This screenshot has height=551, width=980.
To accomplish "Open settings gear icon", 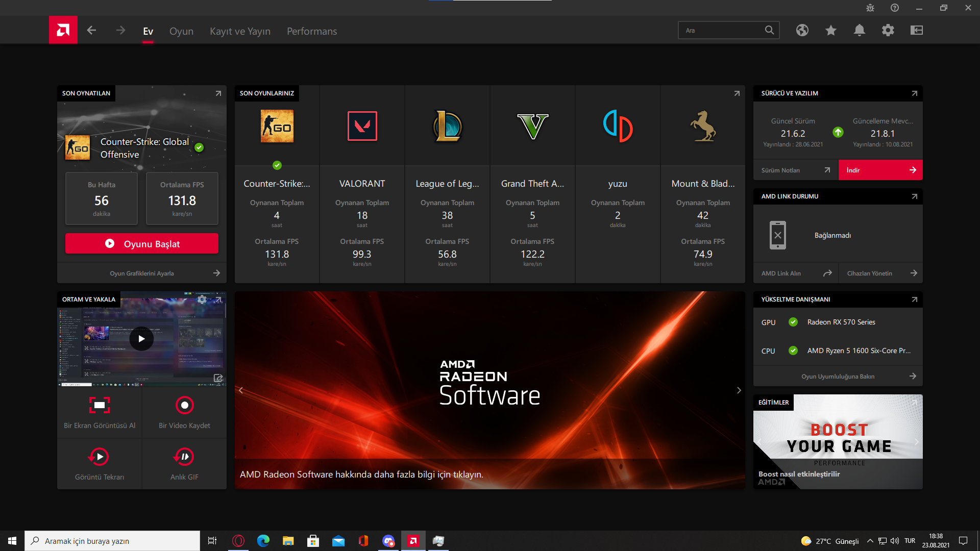I will [x=888, y=31].
